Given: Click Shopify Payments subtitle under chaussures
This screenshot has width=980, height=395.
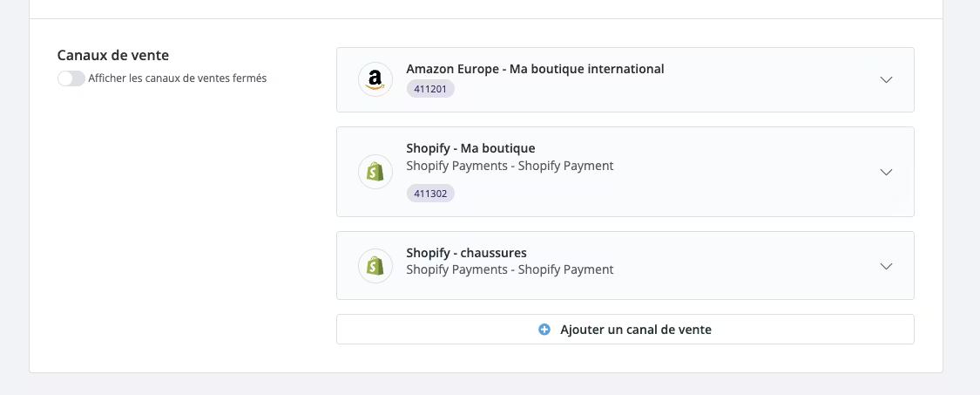Looking at the screenshot, I should click(x=510, y=269).
